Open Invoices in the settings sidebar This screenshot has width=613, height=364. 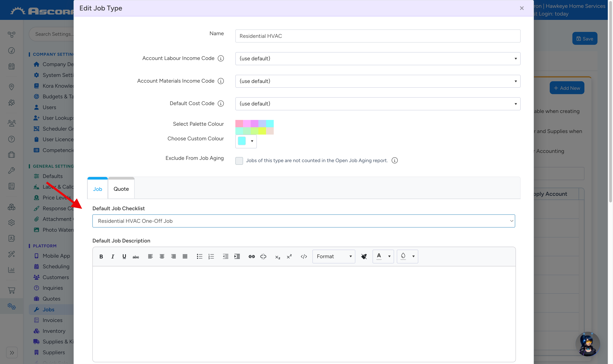(x=52, y=320)
